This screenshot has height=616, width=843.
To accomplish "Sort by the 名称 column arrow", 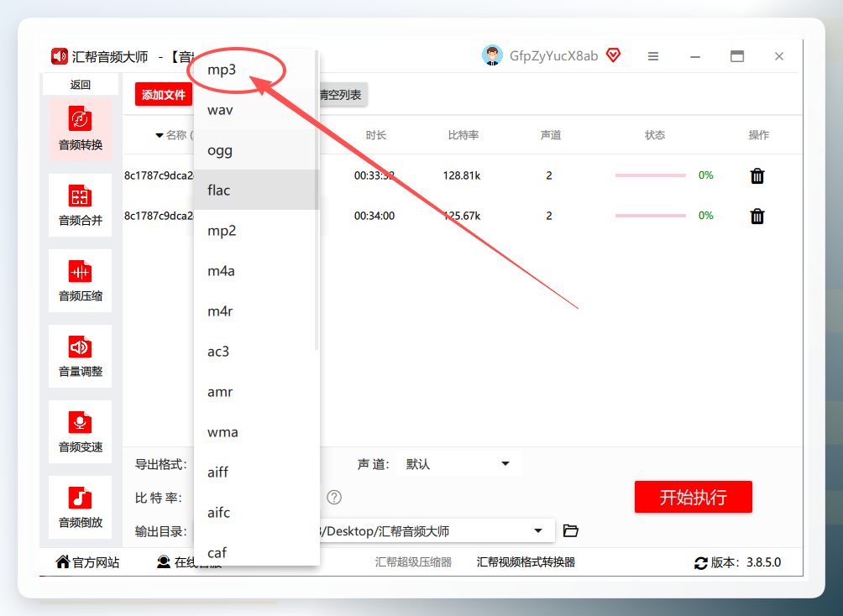I will tap(160, 135).
